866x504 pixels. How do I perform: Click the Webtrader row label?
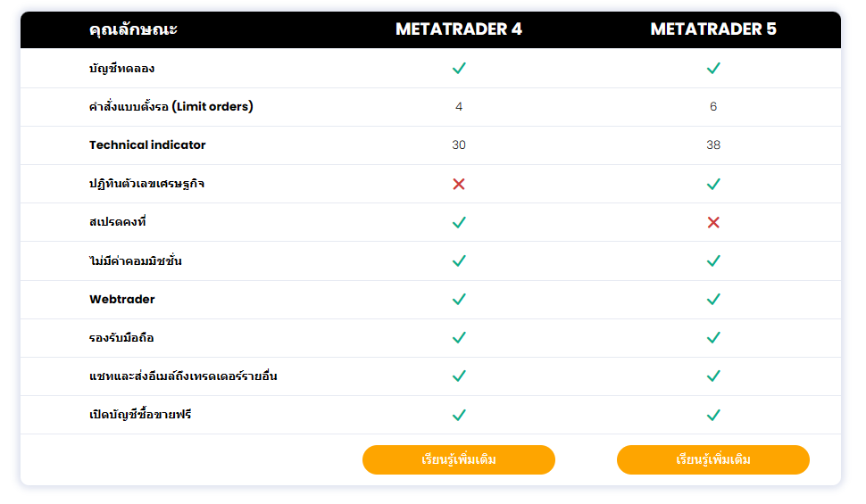[x=122, y=299]
